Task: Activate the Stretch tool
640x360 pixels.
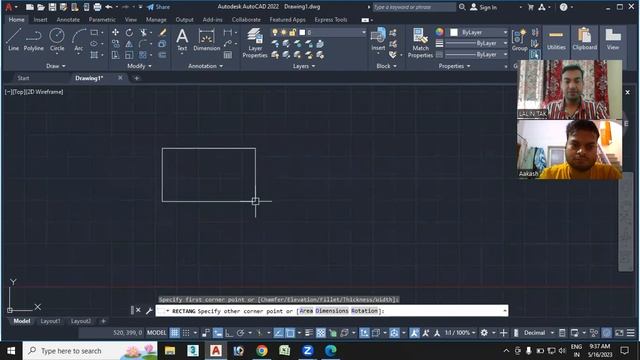Action: [x=116, y=55]
